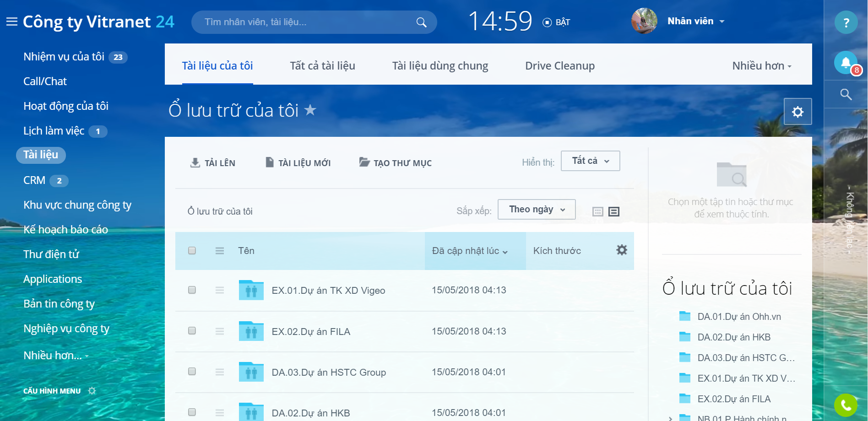This screenshot has height=421, width=868.
Task: Open folder icon of EX.02.Dự án FILA
Action: click(x=251, y=331)
